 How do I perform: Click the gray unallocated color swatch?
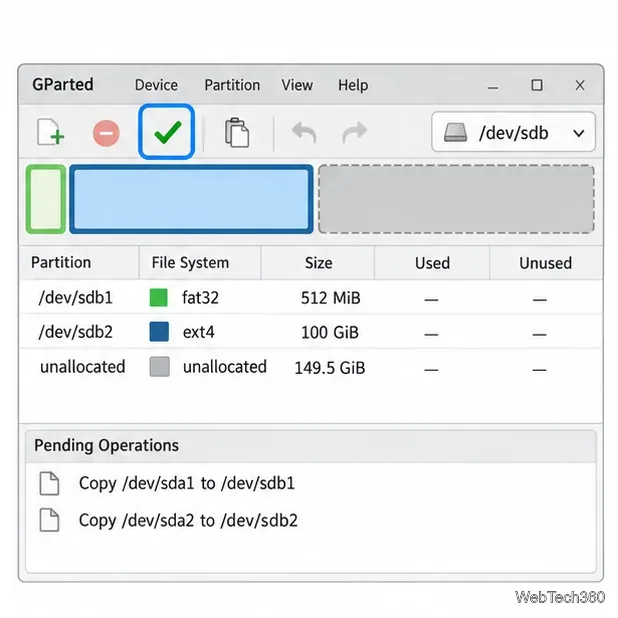coord(160,367)
